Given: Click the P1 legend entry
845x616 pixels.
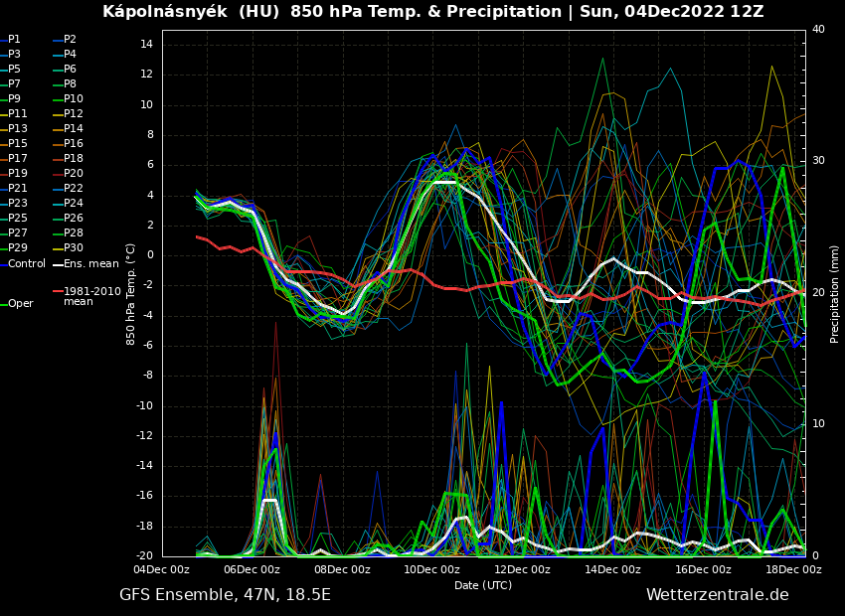Looking at the screenshot, I should tap(14, 40).
